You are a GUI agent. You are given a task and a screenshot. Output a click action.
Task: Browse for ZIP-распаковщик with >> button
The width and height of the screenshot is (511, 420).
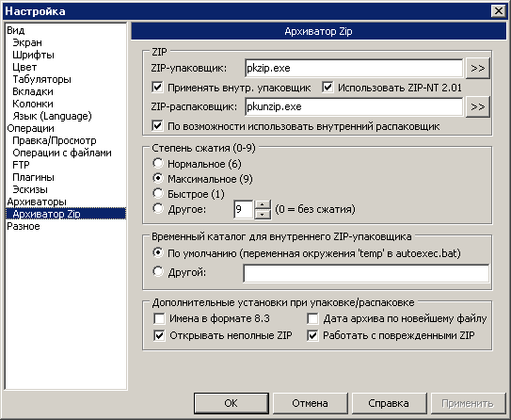pos(478,106)
